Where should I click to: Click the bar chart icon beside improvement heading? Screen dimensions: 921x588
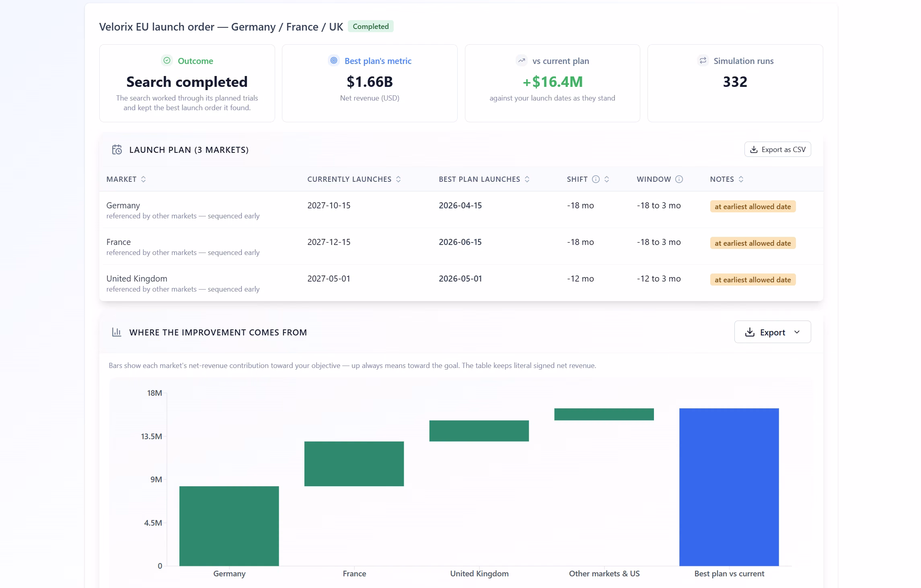pos(117,332)
